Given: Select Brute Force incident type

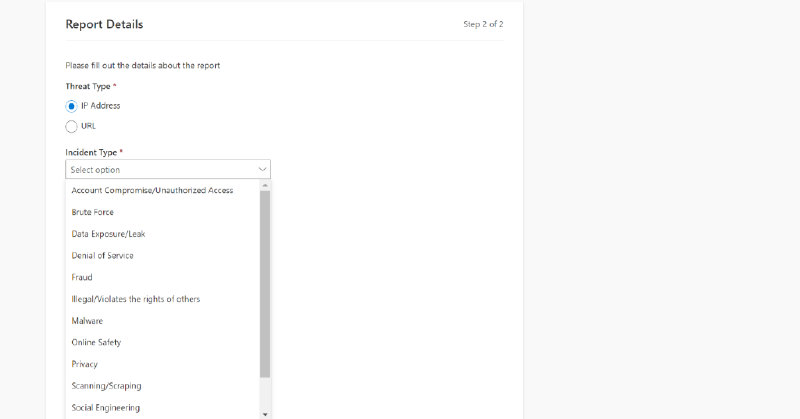Looking at the screenshot, I should click(94, 212).
